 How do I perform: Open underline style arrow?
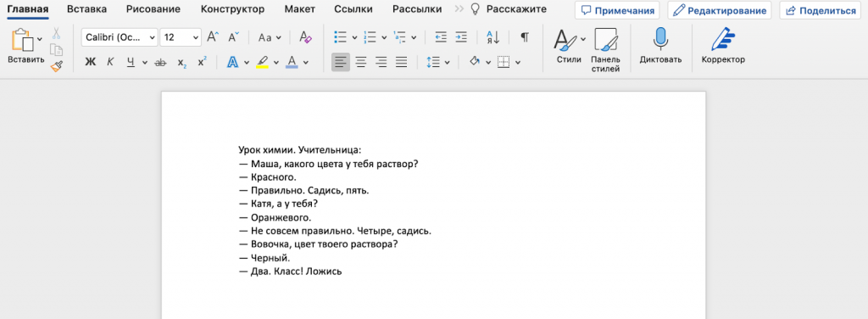(145, 62)
